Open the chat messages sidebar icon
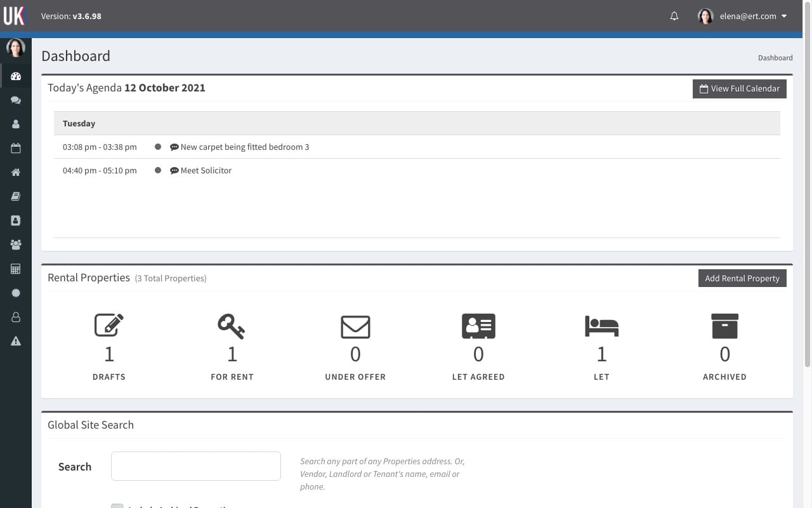 click(16, 100)
